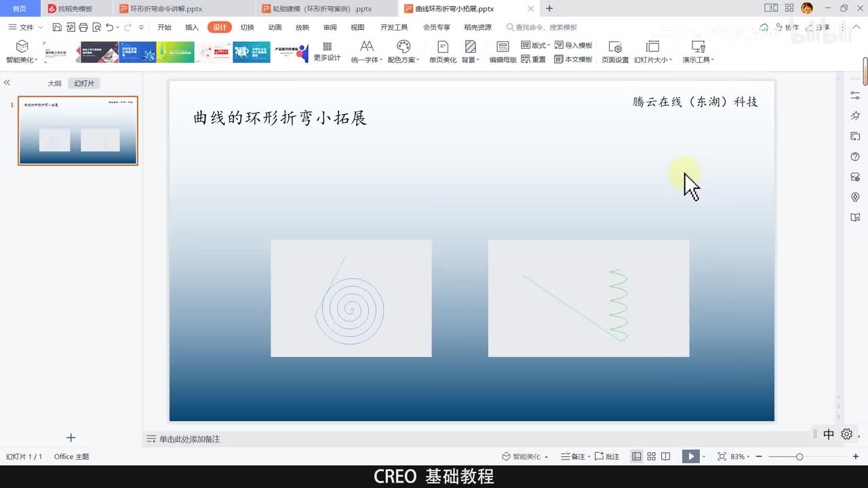This screenshot has width=868, height=488.
Task: Switch to 审阅 review tab
Action: tap(330, 27)
